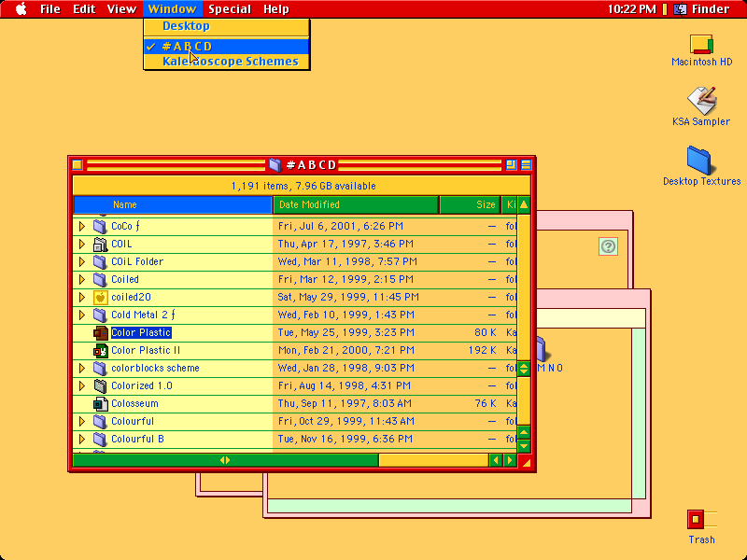Click the Colorized 1.0 folder icon
The image size is (747, 560).
[100, 385]
